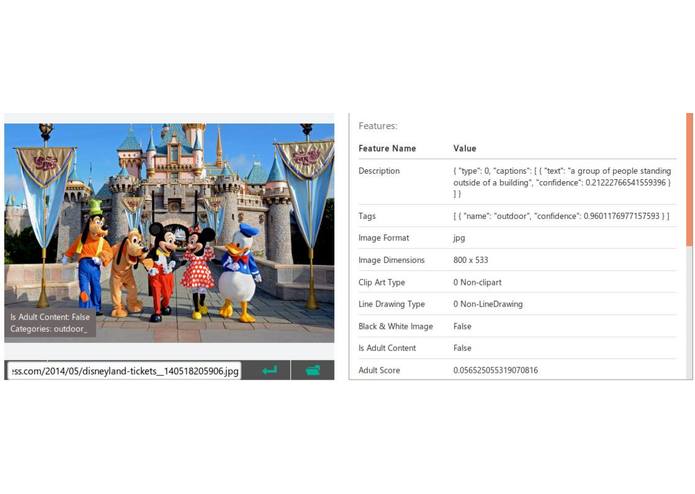Click the image URL input field
Image resolution: width=695 pixels, height=494 pixels.
(x=125, y=371)
